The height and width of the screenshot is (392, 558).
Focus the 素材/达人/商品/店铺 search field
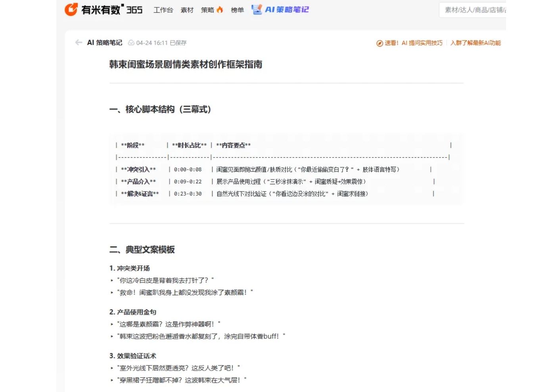coord(472,10)
